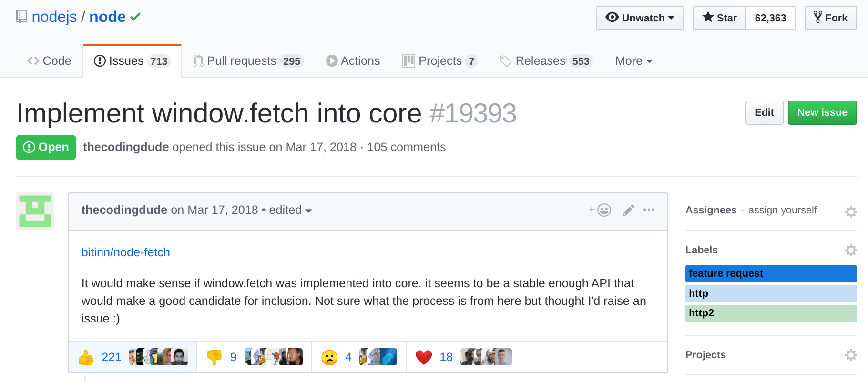Toggle thumbs up reaction 221
The width and height of the screenshot is (868, 382).
click(133, 357)
